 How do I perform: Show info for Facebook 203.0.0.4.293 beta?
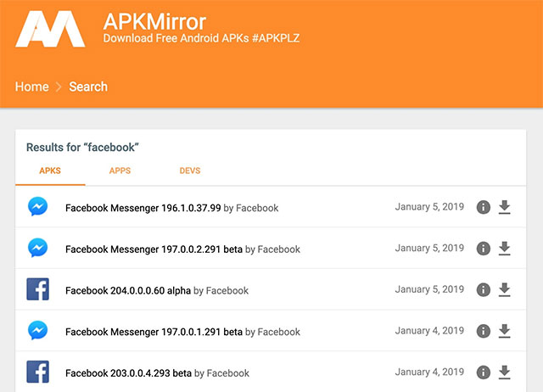pos(483,372)
